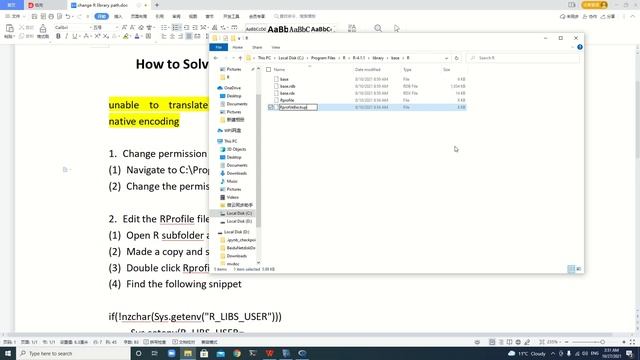This screenshot has height=360, width=640.
Task: Click the Format Painter icon
Action: [43, 29]
